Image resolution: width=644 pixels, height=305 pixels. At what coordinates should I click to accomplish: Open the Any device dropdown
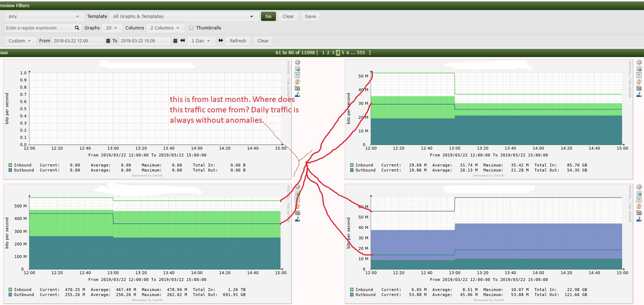point(44,17)
